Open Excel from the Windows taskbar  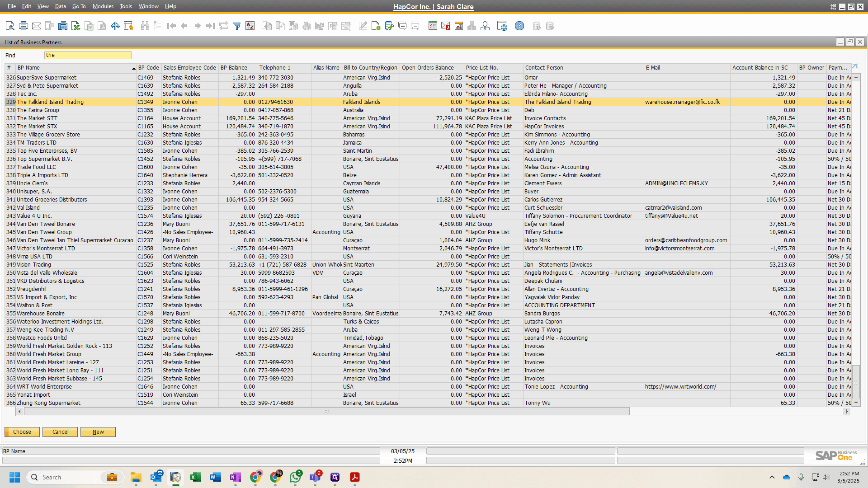(195, 477)
